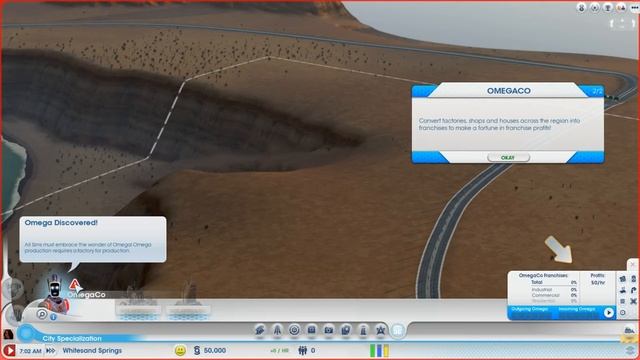
Task: Click the bulldozer-like icon in the second tool row
Action: [623, 290]
